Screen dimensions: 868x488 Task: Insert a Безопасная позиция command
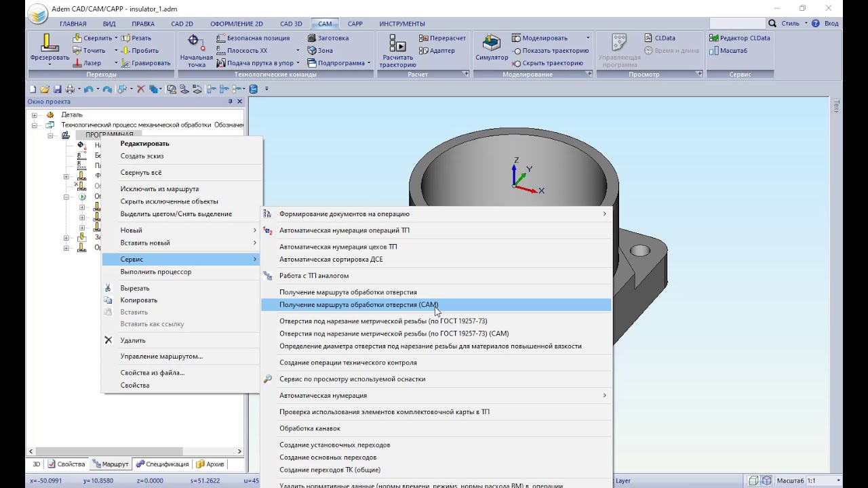point(253,38)
